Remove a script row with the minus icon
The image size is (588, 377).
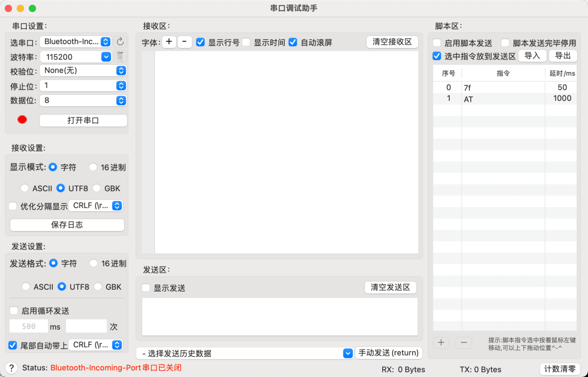click(463, 343)
